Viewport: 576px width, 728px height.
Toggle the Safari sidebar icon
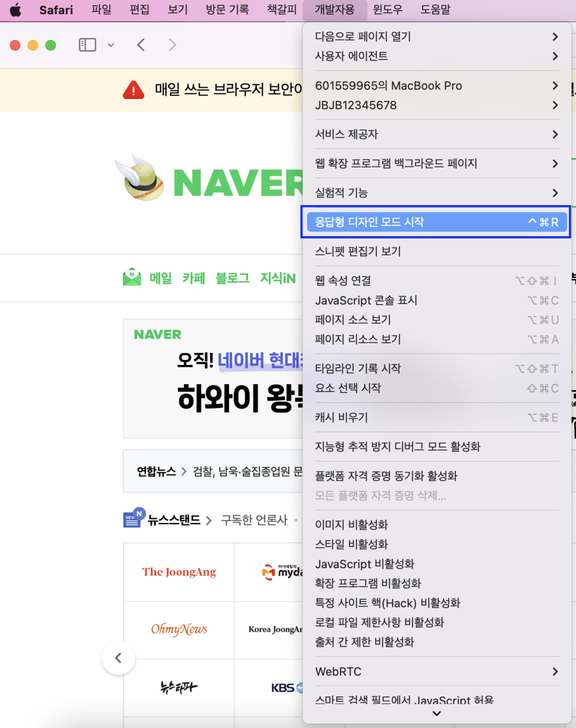[88, 45]
